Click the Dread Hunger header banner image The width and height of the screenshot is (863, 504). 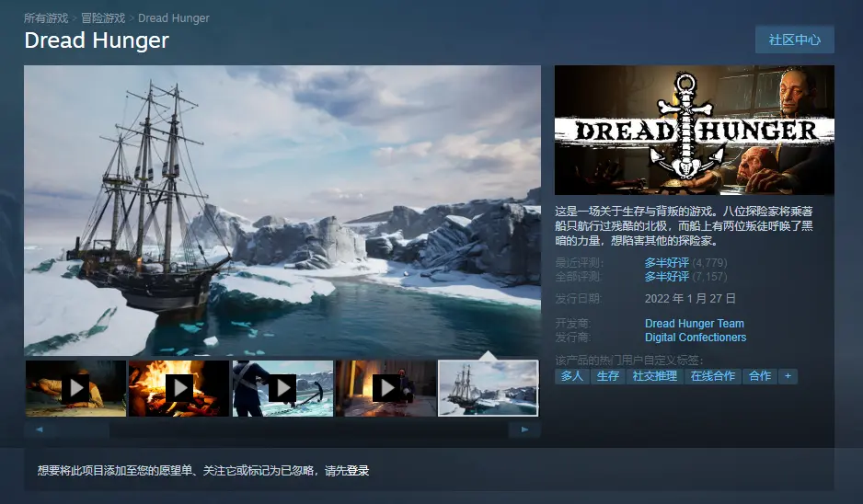click(x=694, y=130)
